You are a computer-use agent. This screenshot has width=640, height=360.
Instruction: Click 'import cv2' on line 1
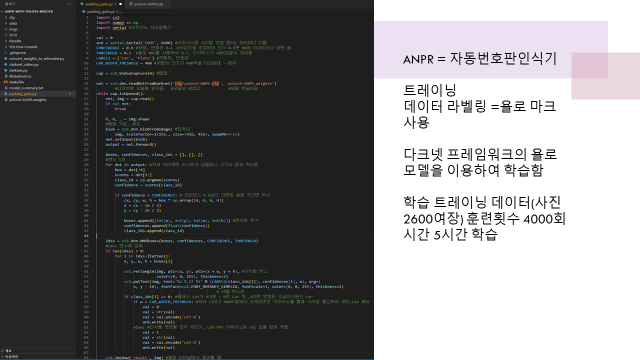pos(108,18)
